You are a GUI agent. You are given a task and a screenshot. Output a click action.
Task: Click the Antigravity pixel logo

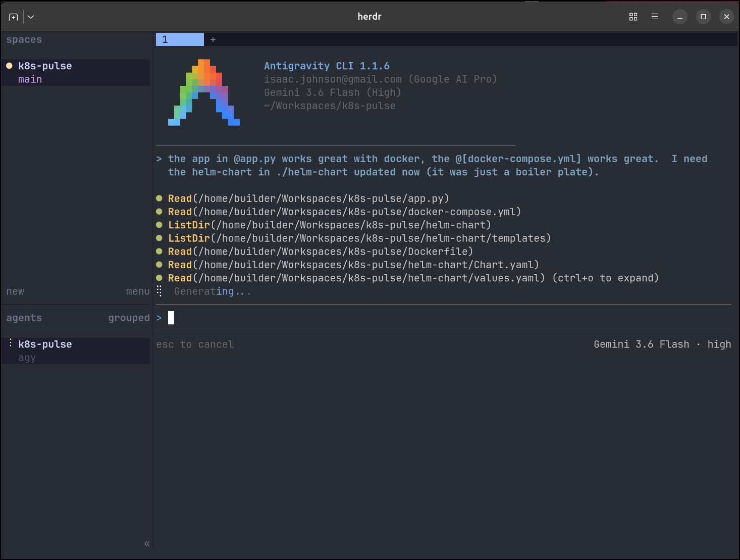[204, 92]
